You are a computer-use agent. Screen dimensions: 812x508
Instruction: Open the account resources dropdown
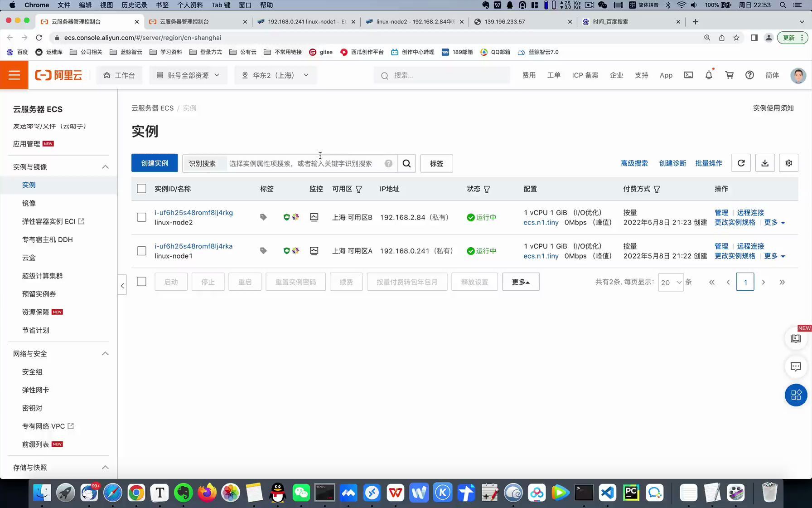click(188, 75)
